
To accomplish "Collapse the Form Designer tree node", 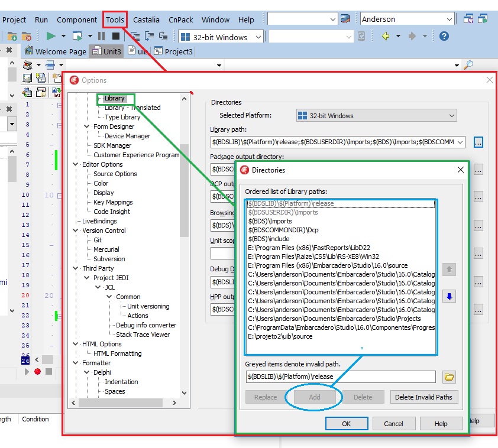I will (x=87, y=126).
